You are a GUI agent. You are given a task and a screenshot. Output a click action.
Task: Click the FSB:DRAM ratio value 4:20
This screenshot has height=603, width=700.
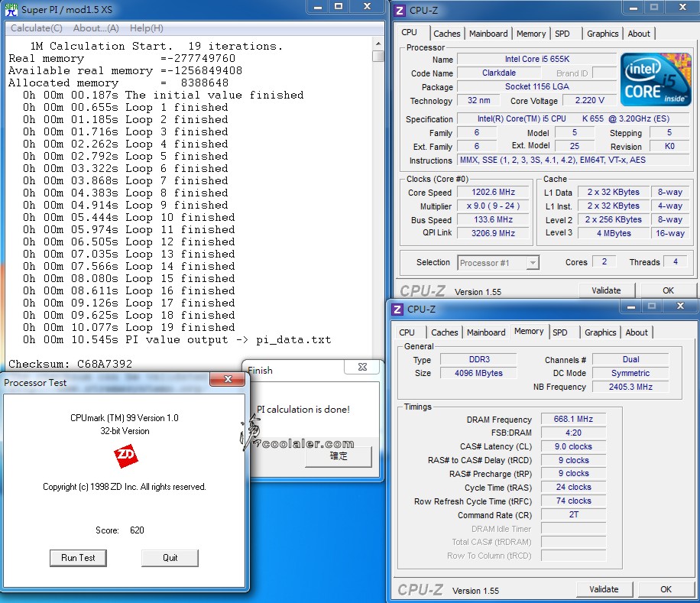573,433
